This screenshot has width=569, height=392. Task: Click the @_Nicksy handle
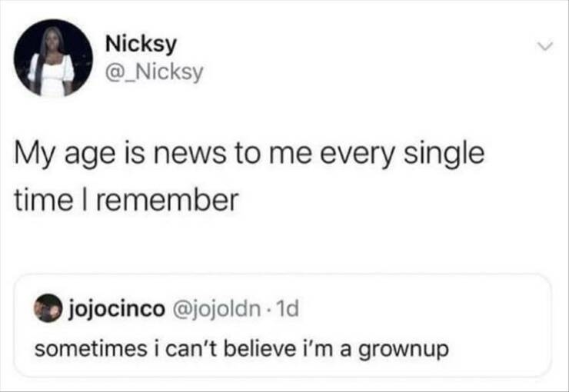coord(154,71)
